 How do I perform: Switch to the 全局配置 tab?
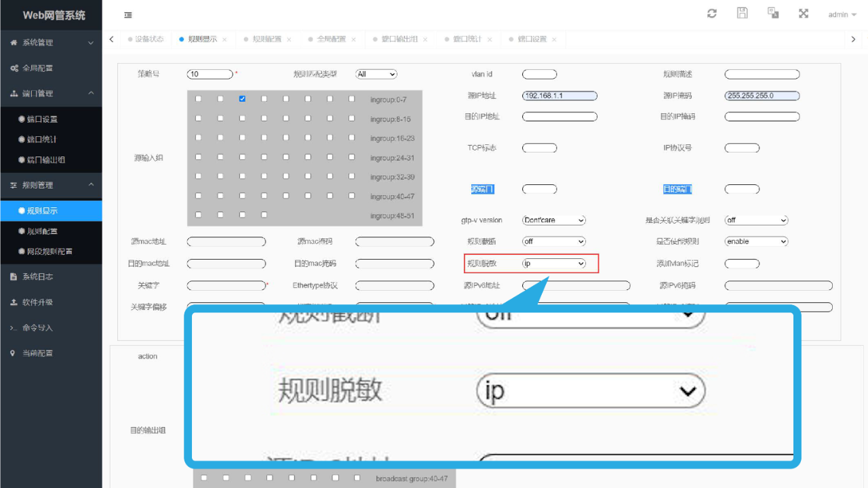[x=331, y=39]
